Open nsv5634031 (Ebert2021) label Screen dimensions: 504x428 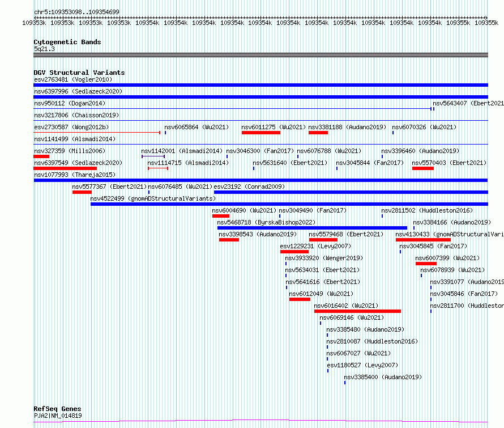(x=322, y=270)
